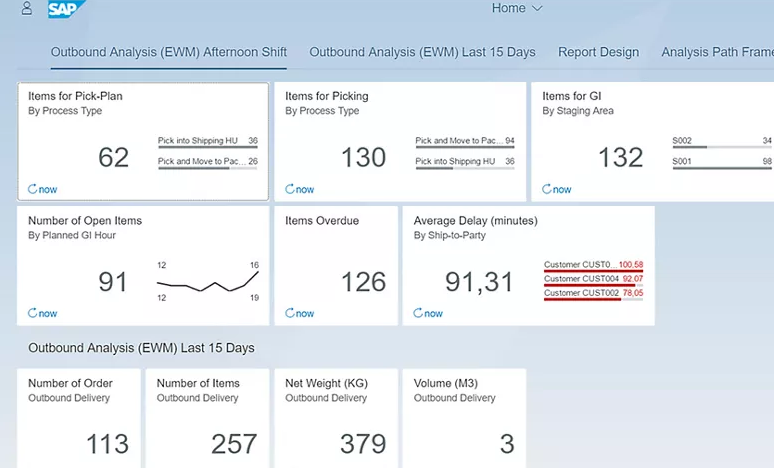Open the Net Weight (KG) tile

click(x=336, y=418)
